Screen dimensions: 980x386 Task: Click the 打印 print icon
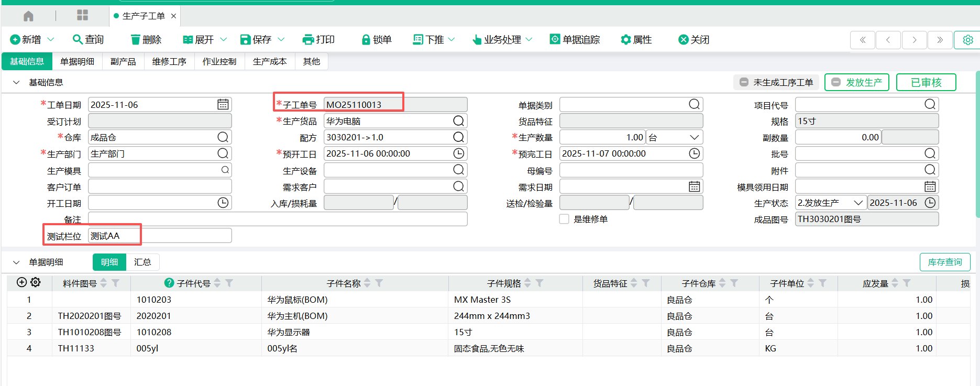click(x=308, y=40)
